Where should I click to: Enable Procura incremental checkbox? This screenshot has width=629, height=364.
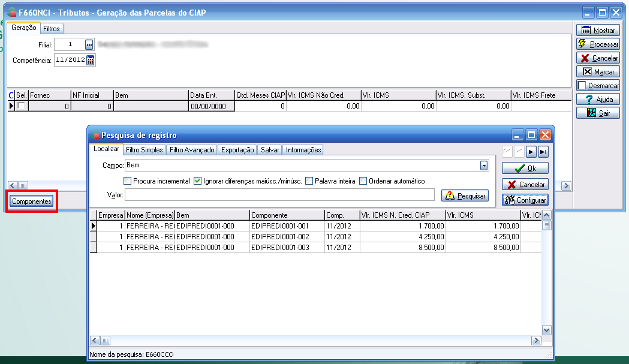coord(128,181)
